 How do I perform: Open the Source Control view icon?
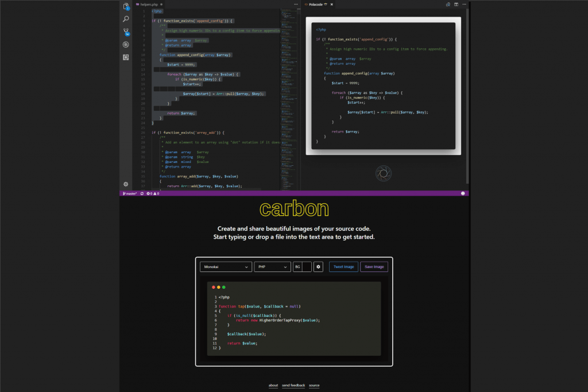(x=126, y=32)
